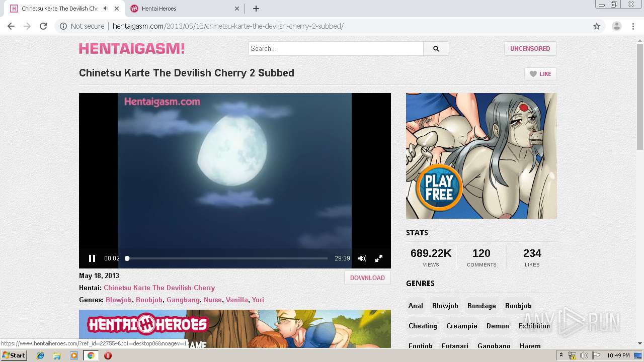Enter fullscreen mode in video player

click(379, 258)
